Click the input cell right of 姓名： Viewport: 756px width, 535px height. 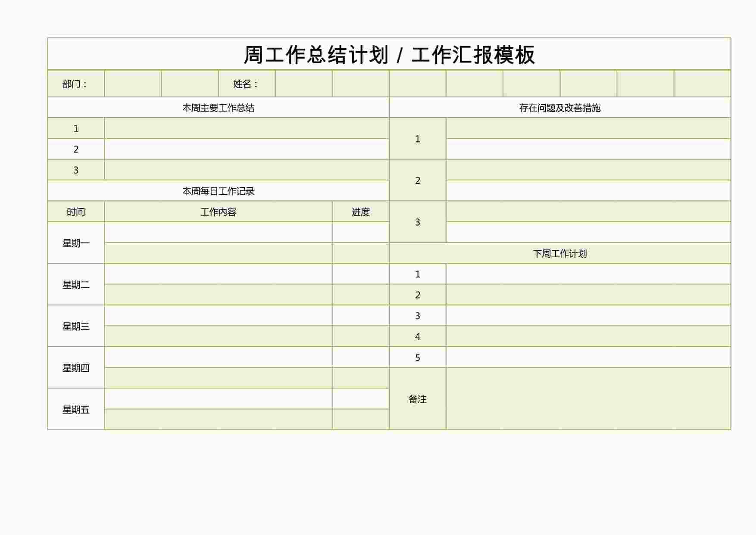[303, 84]
